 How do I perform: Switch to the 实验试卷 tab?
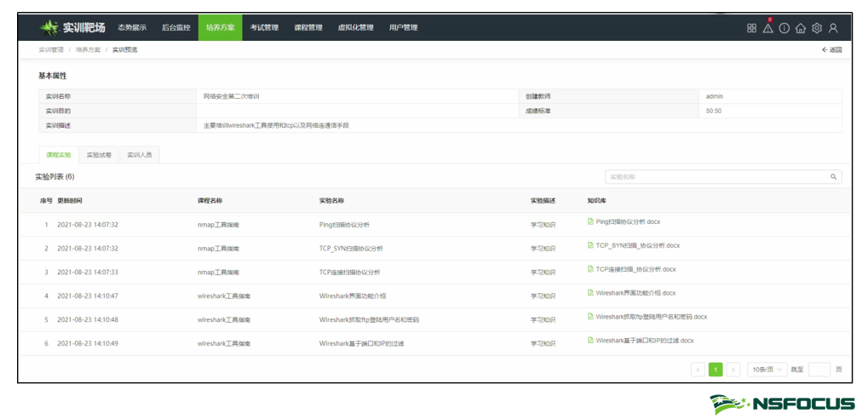[99, 155]
